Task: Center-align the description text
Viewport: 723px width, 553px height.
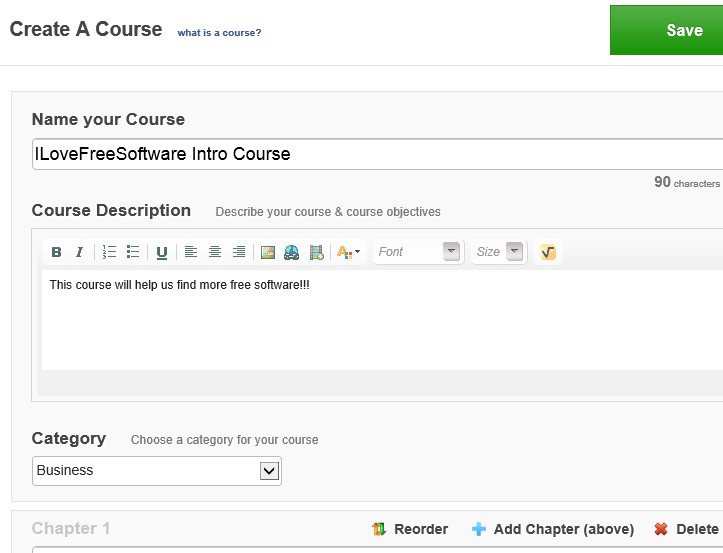Action: 215,252
